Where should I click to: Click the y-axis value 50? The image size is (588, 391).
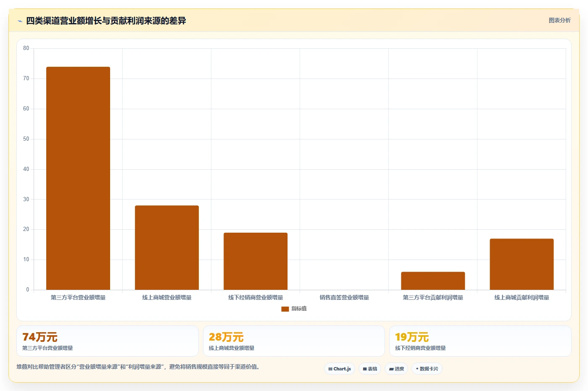(x=26, y=139)
